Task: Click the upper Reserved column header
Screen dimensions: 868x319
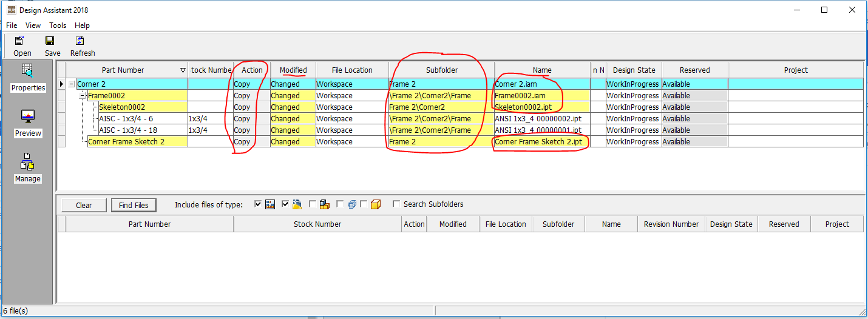Action: (694, 70)
